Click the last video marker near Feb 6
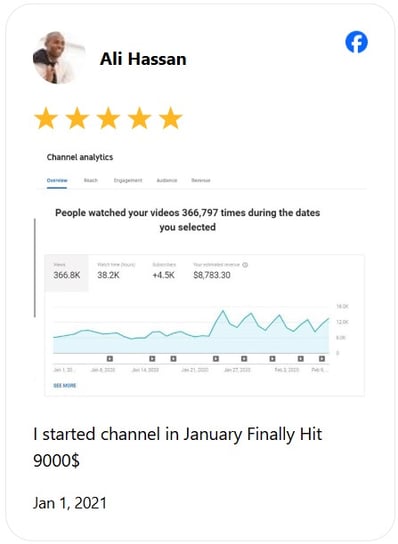398x544 pixels. tap(322, 358)
